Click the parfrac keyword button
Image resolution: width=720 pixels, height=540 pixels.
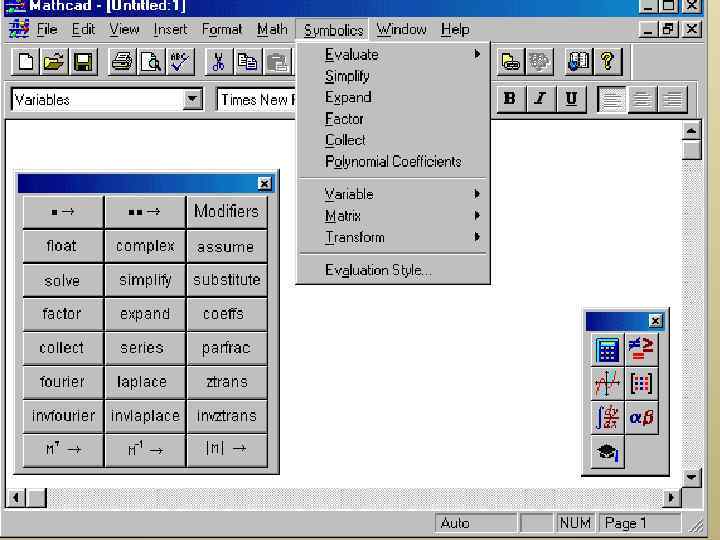click(x=227, y=348)
